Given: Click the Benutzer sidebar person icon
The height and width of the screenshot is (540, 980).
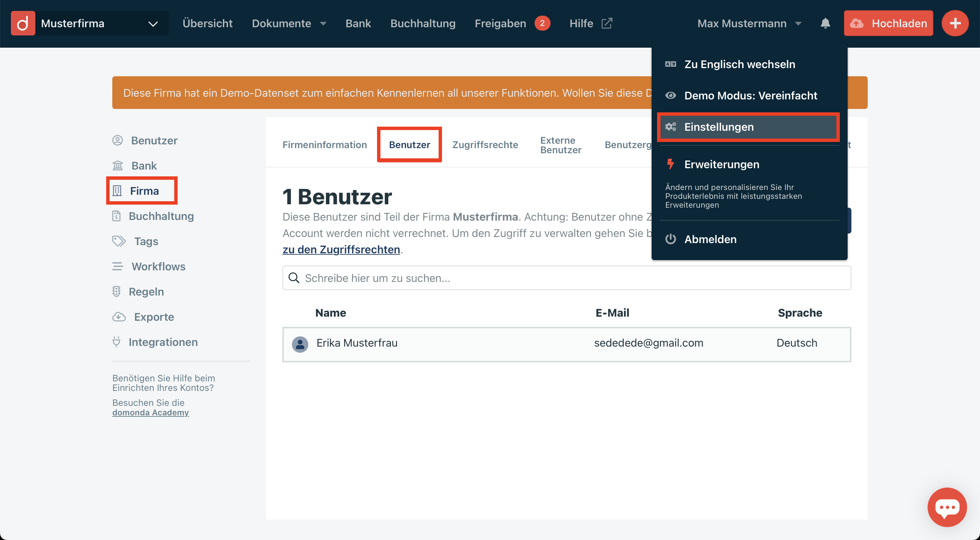Looking at the screenshot, I should pos(117,140).
